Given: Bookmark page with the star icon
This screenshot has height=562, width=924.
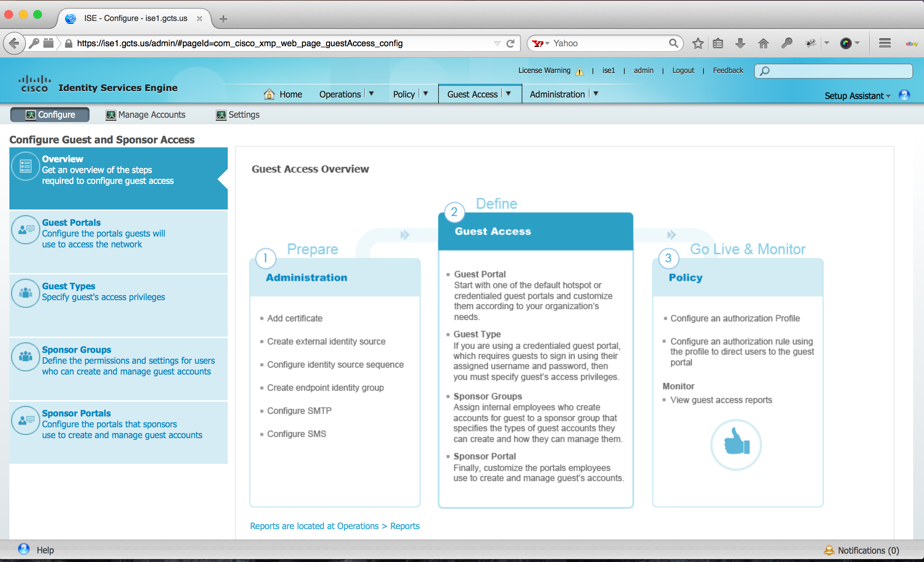Looking at the screenshot, I should 697,43.
